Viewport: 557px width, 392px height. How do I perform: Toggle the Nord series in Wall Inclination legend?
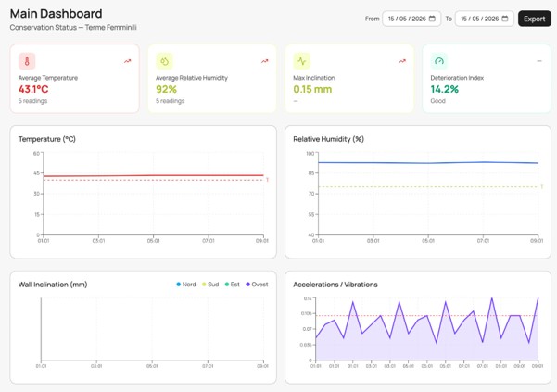(x=186, y=285)
